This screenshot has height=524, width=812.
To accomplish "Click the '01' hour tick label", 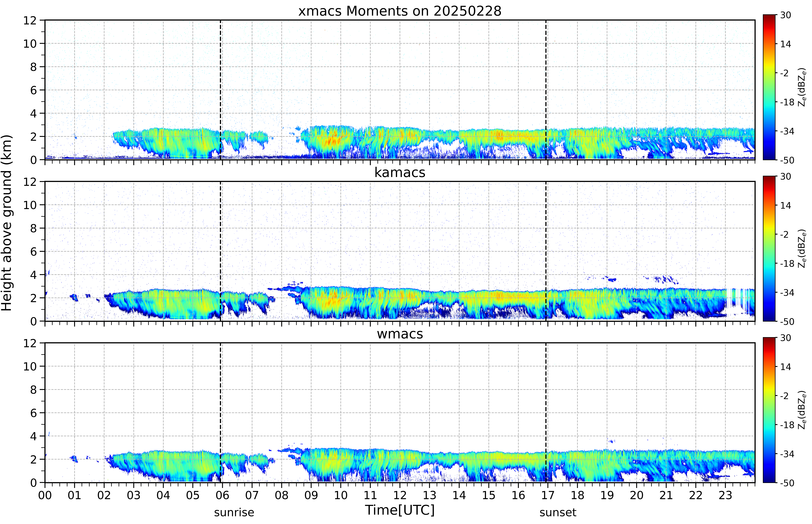I will (x=74, y=495).
